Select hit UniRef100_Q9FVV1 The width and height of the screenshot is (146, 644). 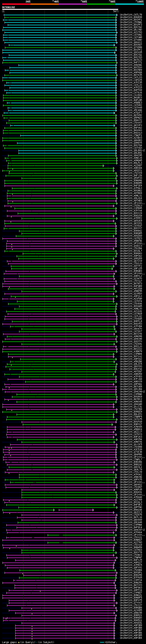131,567
